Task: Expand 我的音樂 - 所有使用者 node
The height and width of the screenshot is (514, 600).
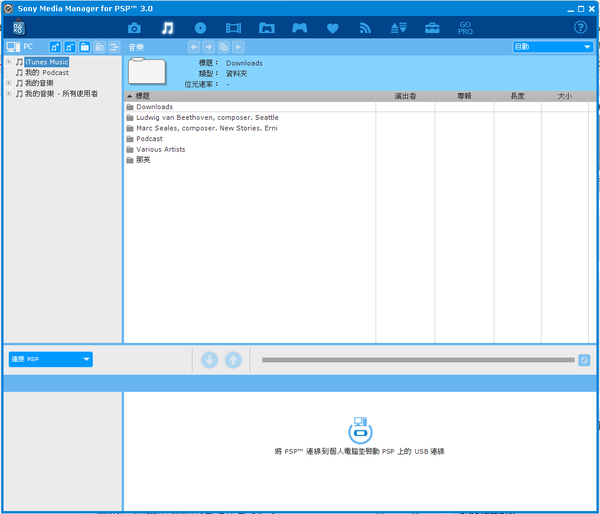Action: [x=8, y=94]
